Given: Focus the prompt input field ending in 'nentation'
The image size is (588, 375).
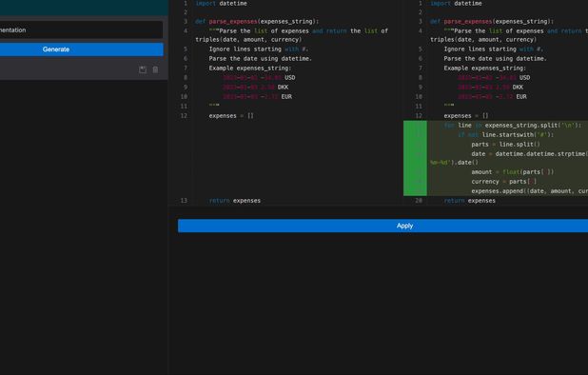Looking at the screenshot, I should (x=82, y=30).
